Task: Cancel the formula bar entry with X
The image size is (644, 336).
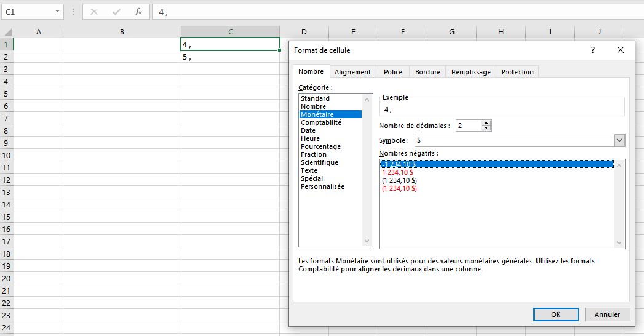Action: [x=94, y=12]
